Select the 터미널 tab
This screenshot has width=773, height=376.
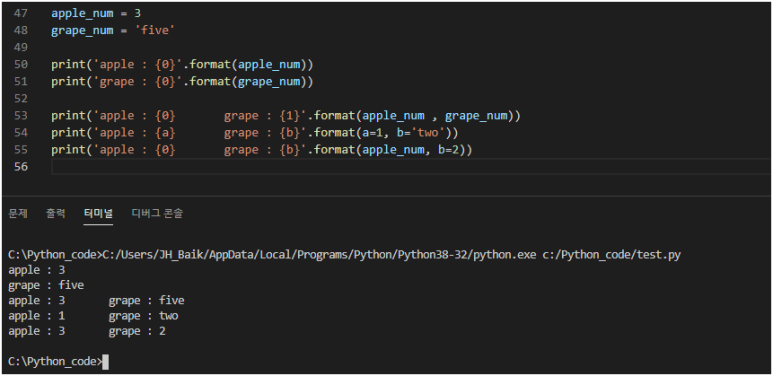pyautogui.click(x=98, y=213)
